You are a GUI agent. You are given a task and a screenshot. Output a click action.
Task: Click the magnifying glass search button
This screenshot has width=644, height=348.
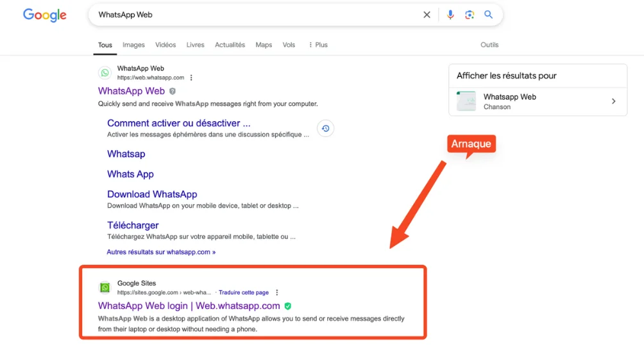pos(488,15)
